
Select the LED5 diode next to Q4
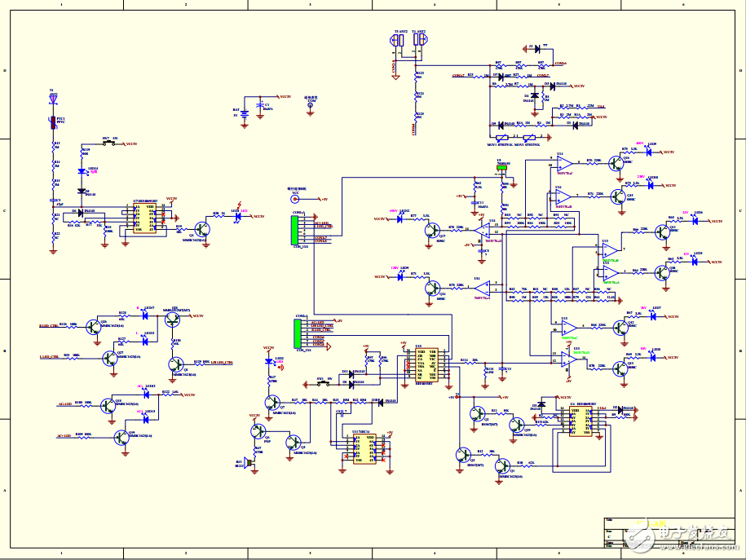coord(237,217)
